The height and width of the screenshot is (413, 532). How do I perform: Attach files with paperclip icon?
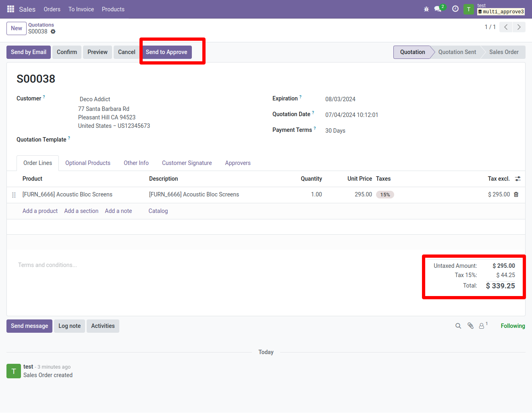click(x=470, y=326)
